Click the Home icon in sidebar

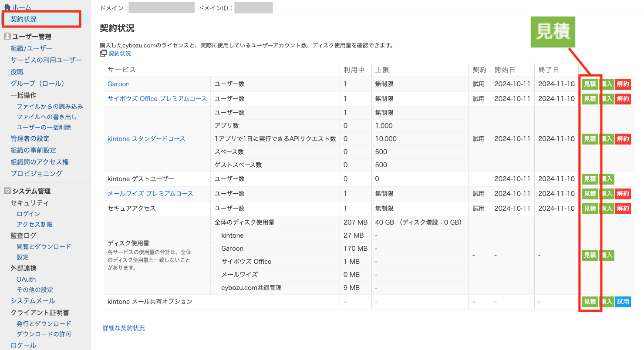(7, 7)
